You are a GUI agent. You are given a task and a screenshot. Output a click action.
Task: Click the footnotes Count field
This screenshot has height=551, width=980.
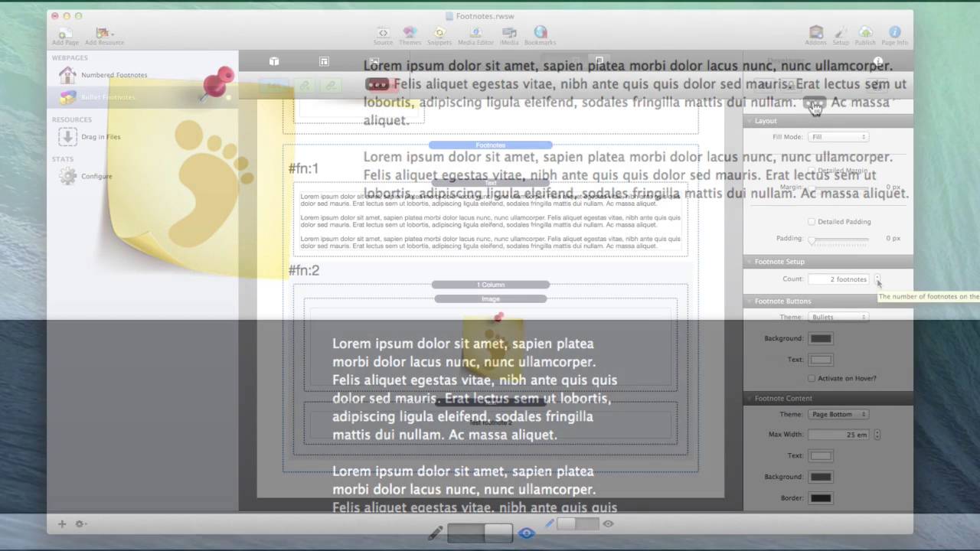[840, 279]
